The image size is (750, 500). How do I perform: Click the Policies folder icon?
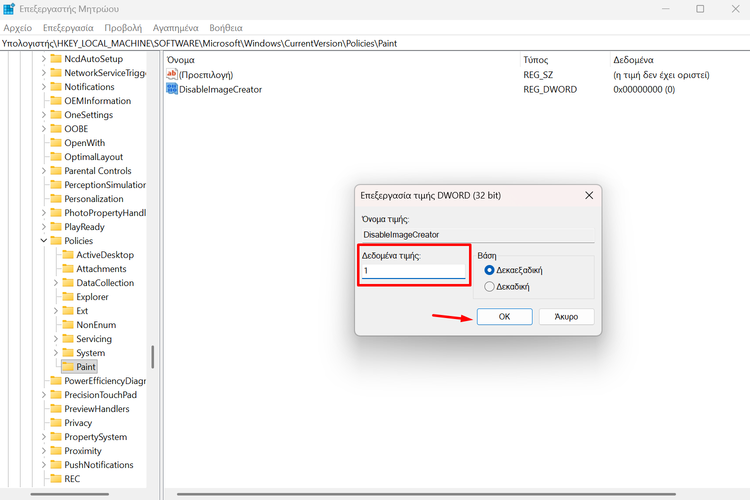[x=56, y=241]
